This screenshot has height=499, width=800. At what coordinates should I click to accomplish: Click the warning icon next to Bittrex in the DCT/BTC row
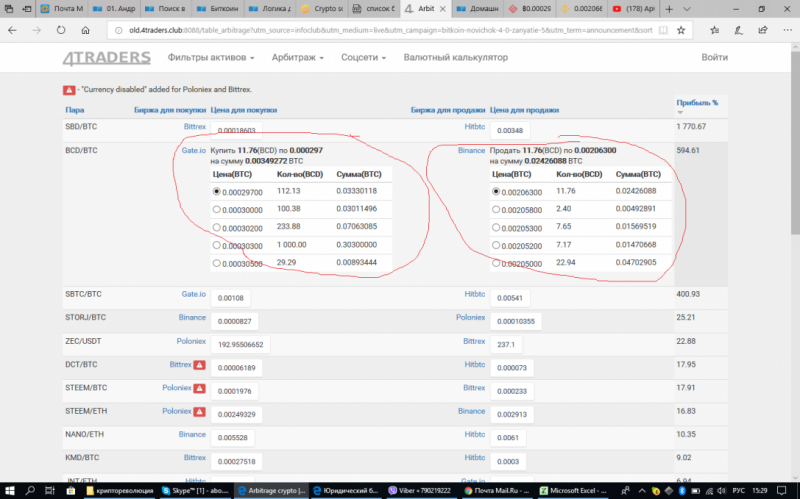pyautogui.click(x=199, y=365)
